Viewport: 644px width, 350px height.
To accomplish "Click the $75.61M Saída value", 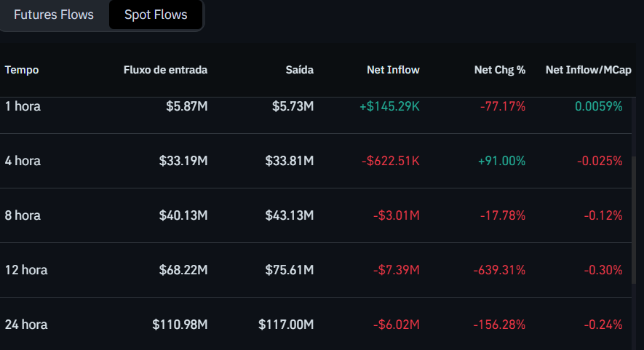I will click(290, 270).
